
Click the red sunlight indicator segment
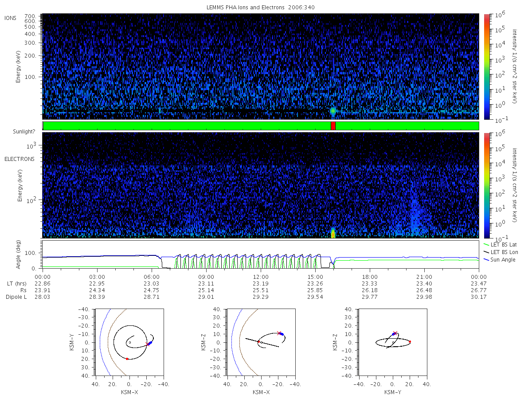point(333,126)
